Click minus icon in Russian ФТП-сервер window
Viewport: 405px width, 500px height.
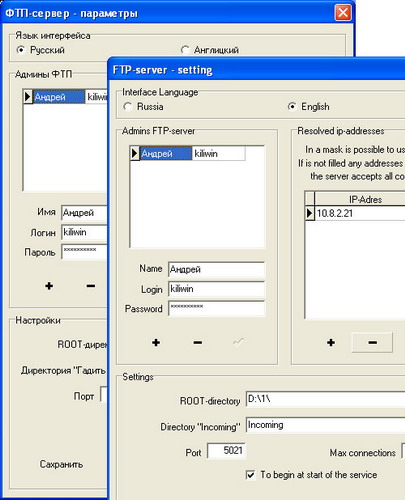[91, 286]
